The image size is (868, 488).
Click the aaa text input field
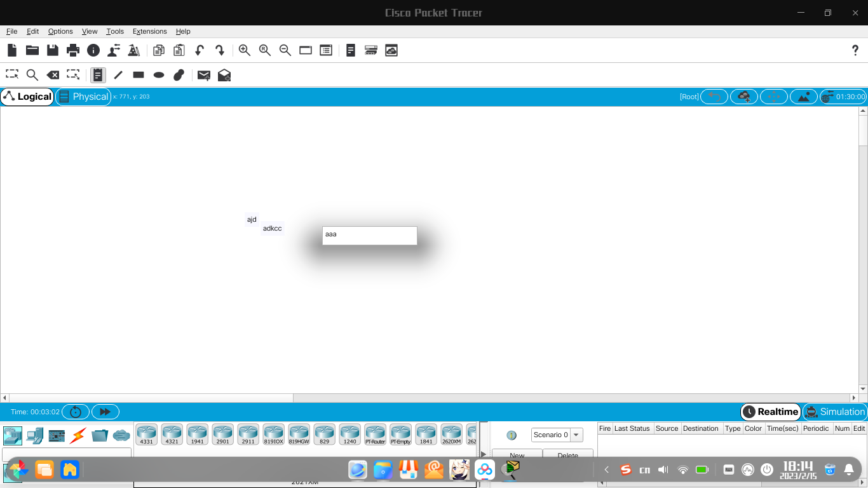point(369,235)
